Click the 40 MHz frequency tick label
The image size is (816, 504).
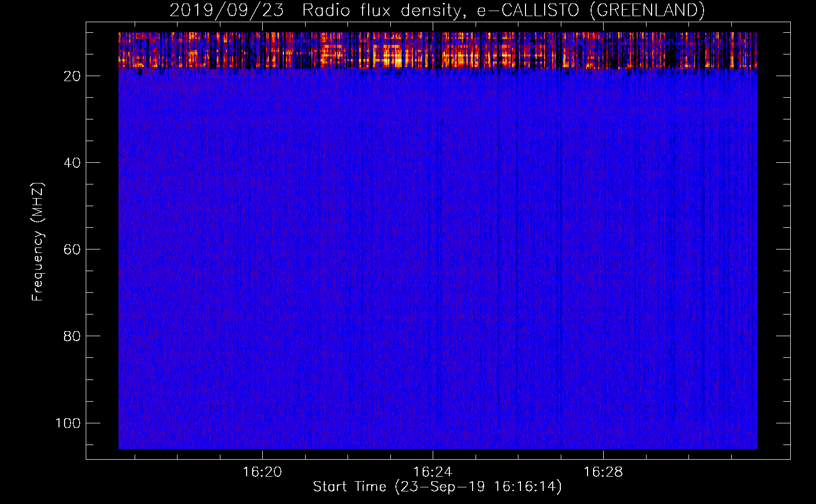click(x=73, y=163)
